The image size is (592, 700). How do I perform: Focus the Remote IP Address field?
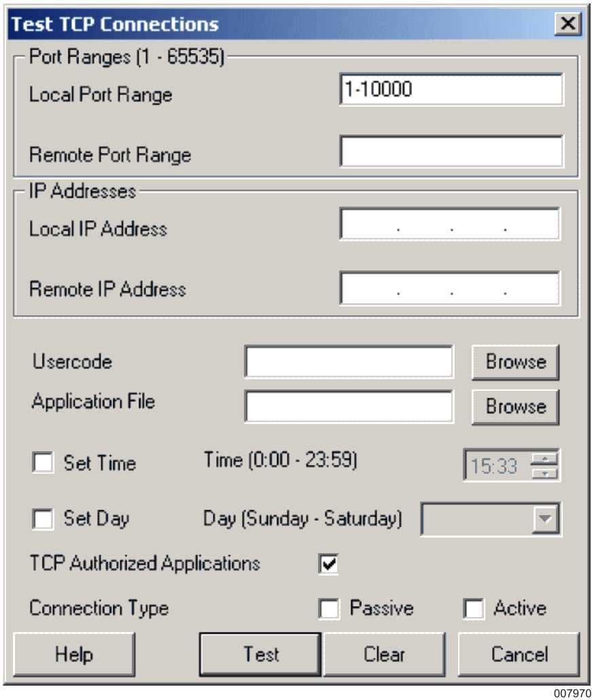pos(449,289)
